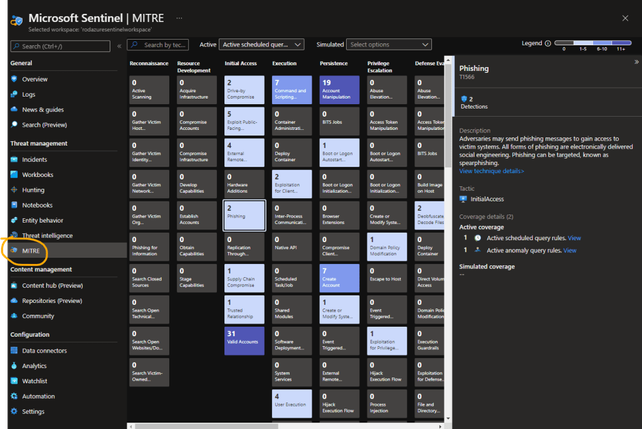Select the Valid Accounts tile with 31
The width and height of the screenshot is (642, 429).
(244, 341)
